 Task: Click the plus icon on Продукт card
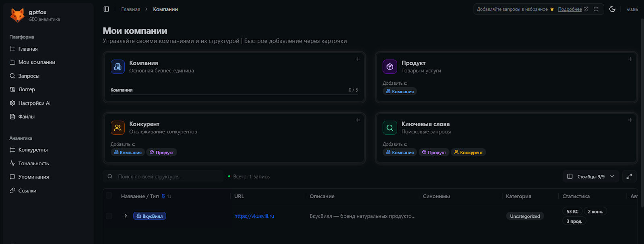coord(630,59)
